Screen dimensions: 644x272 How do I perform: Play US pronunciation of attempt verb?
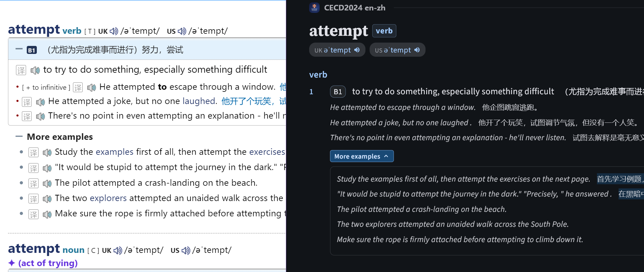182,31
